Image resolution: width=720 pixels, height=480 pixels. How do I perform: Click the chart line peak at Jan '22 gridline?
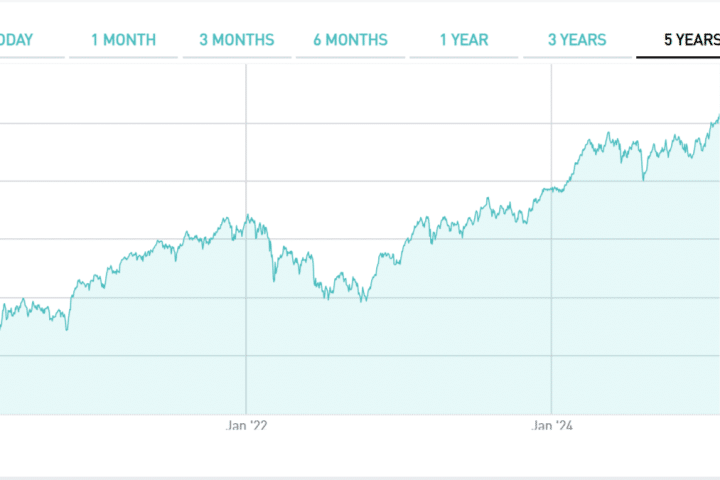[x=246, y=217]
